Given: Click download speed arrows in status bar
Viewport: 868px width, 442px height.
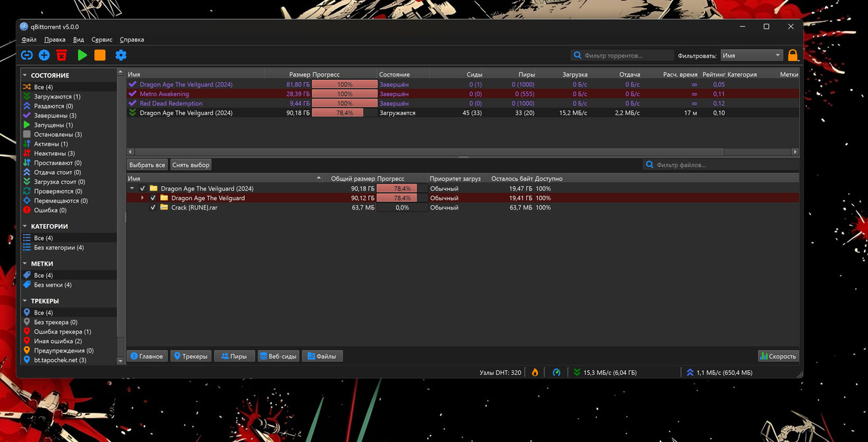Looking at the screenshot, I should [x=577, y=372].
